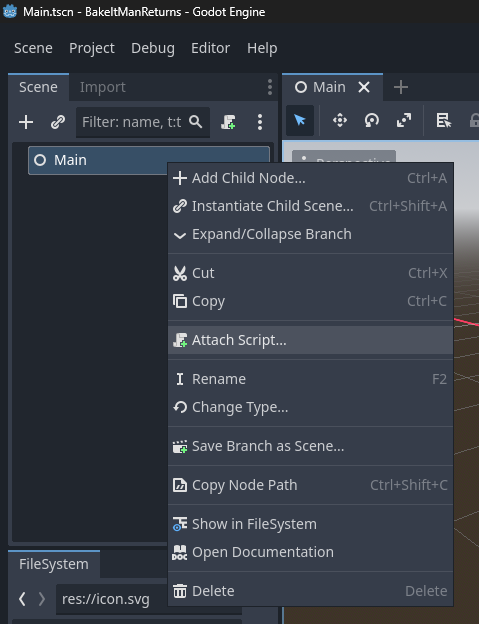Click the Add Child Node plus icon in Scene dock
This screenshot has width=479, height=624.
(x=26, y=122)
